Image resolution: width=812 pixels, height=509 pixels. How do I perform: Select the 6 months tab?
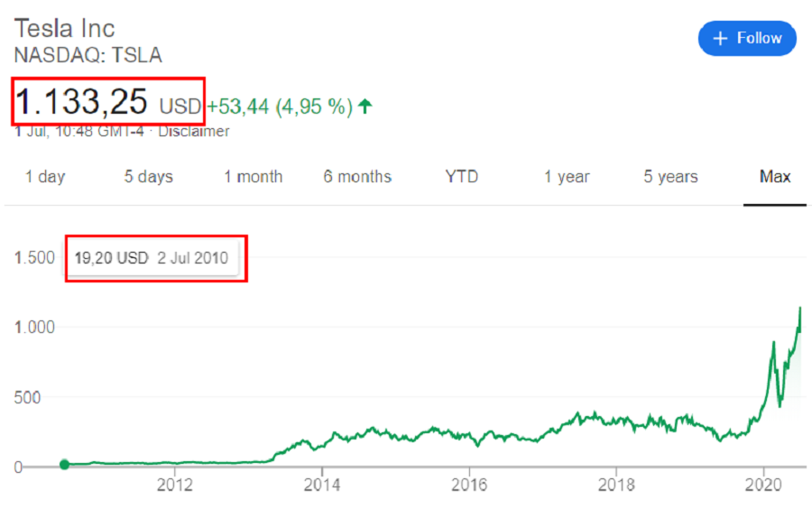tap(357, 177)
